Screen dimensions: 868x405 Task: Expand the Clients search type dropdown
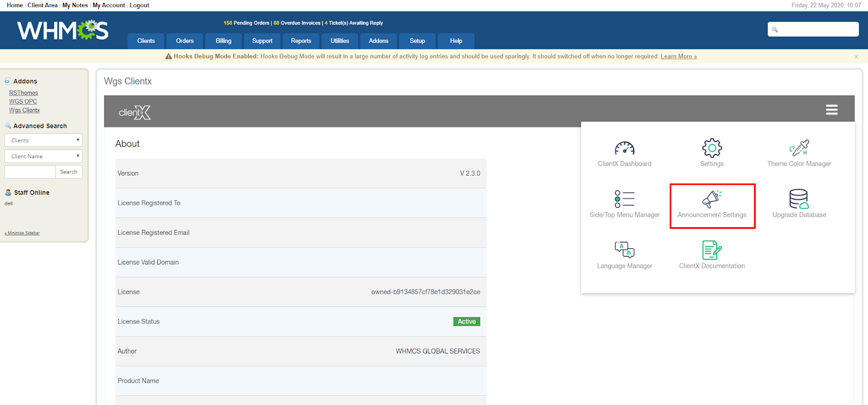[43, 140]
